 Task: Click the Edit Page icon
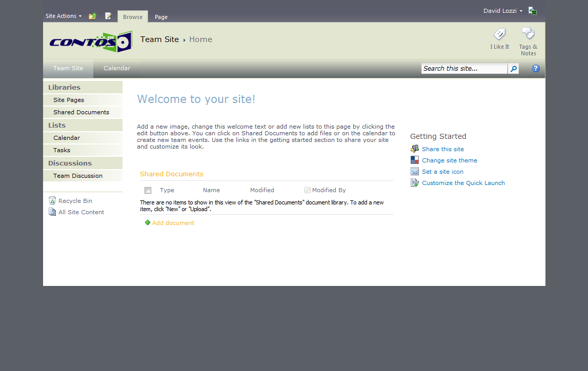pos(108,16)
